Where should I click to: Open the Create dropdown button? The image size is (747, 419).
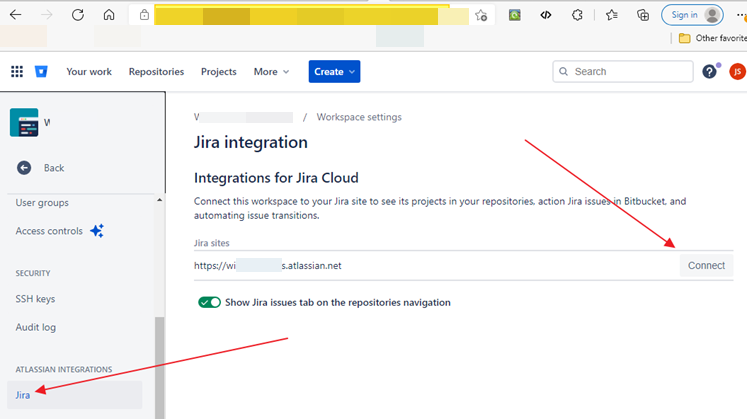(334, 71)
